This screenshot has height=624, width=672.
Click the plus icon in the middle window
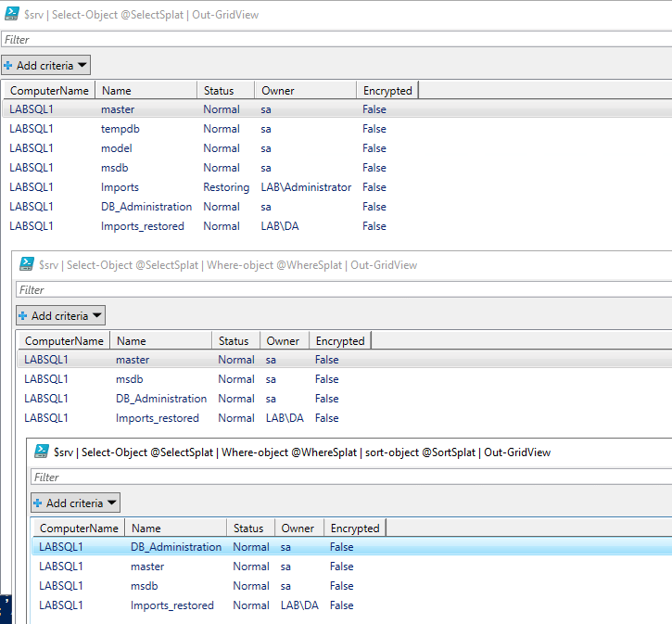23,316
